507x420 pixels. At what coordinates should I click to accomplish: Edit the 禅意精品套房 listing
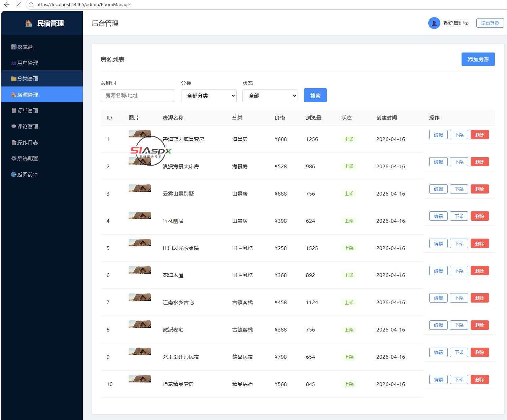[x=438, y=380]
